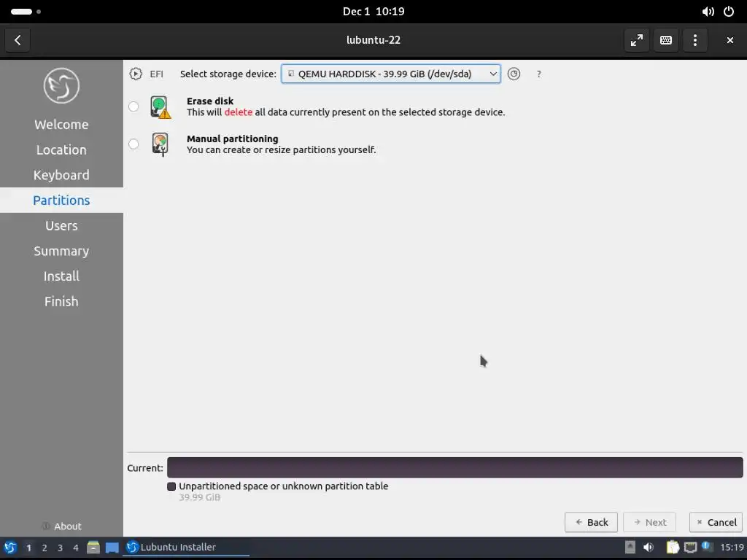Go to the Summary step
This screenshot has height=560, width=747.
[61, 251]
